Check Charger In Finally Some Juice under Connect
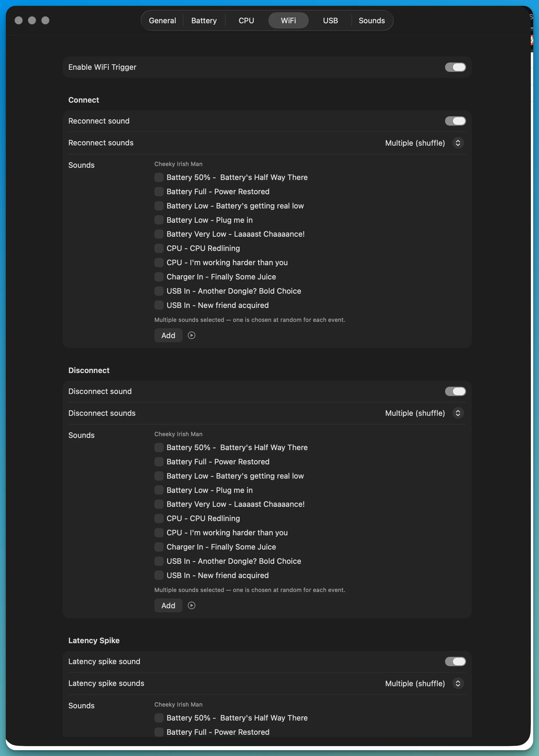This screenshot has width=539, height=756. 159,277
